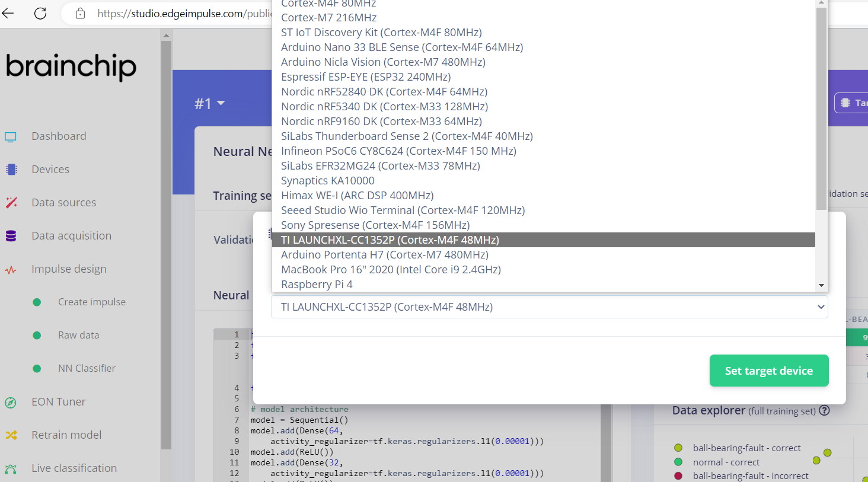This screenshot has height=482, width=868.
Task: Open EON Tuner page
Action: pyautogui.click(x=59, y=402)
